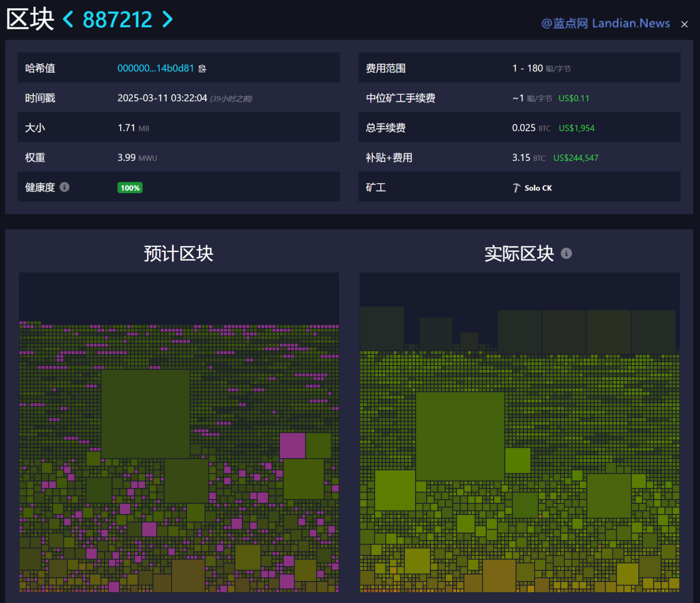The image size is (700, 603).
Task: Select median fee US$0.11 value
Action: click(x=574, y=98)
